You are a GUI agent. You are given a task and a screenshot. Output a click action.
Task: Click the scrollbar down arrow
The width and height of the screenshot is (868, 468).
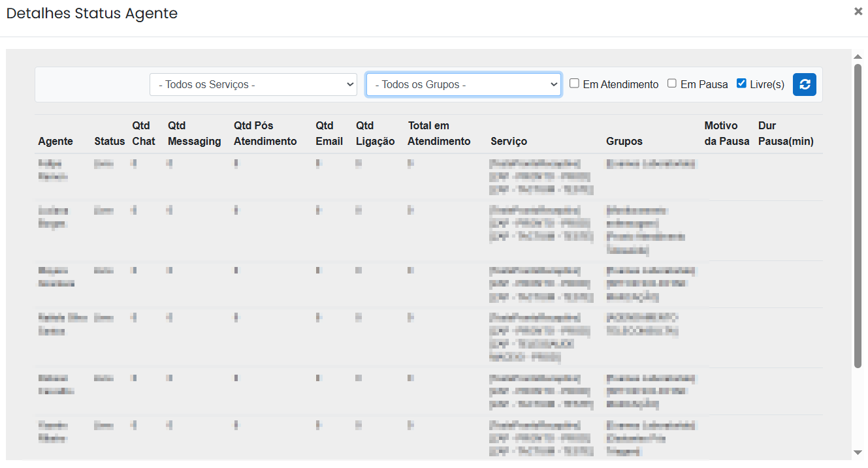pyautogui.click(x=858, y=452)
